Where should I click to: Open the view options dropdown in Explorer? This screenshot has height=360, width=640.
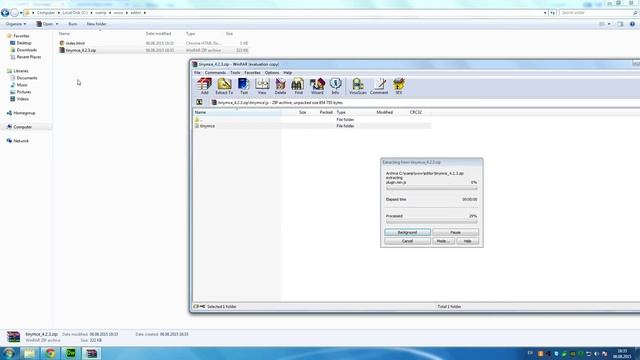click(x=609, y=24)
